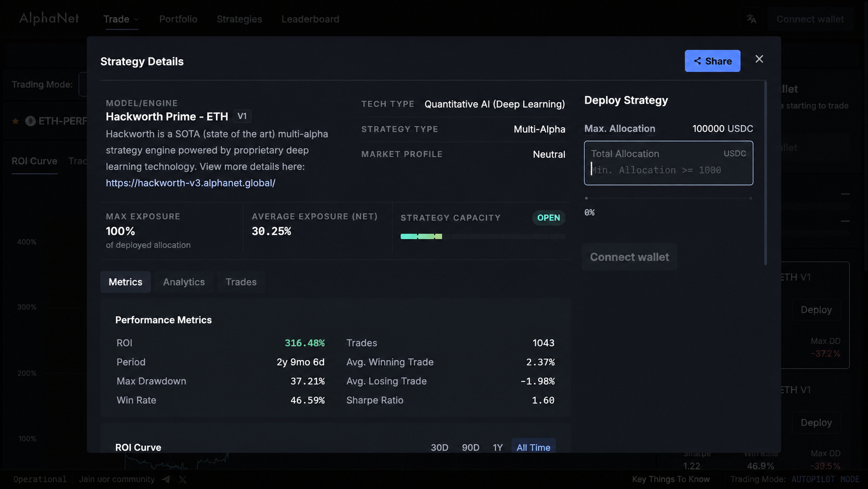Click the upper Deploy button in background

(x=816, y=310)
